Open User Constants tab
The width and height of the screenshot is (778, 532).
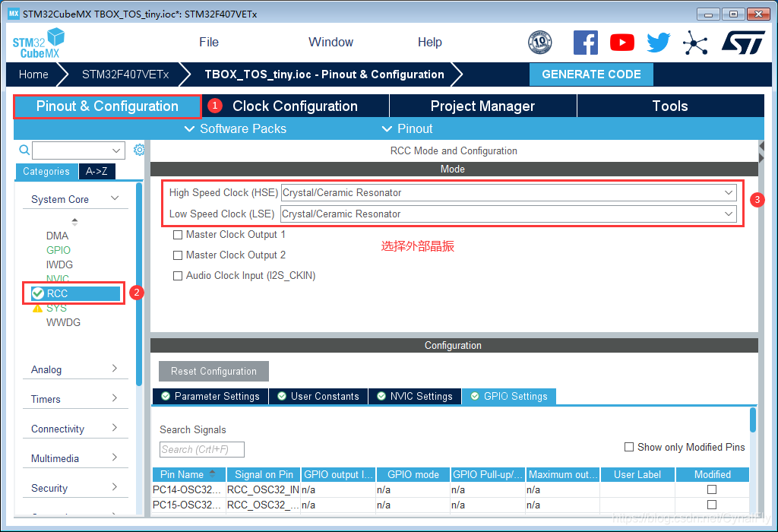click(318, 396)
